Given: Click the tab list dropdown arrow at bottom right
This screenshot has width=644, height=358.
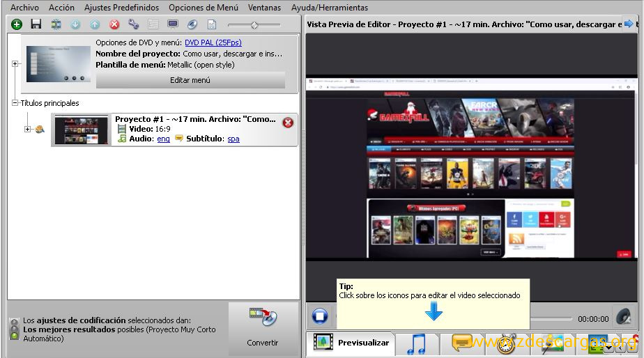Looking at the screenshot, I should click(x=608, y=348).
